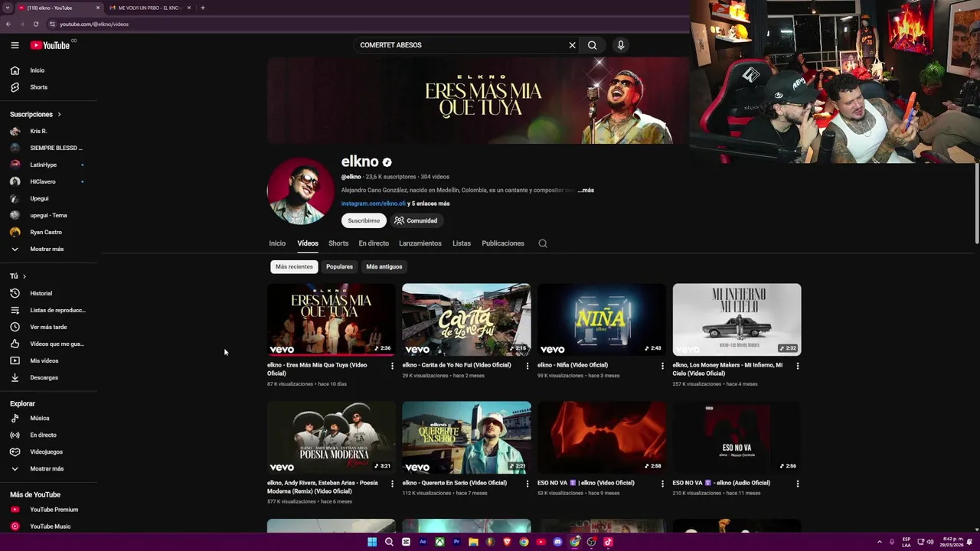Image resolution: width=980 pixels, height=551 pixels.
Task: Click the magnifier search button
Action: click(593, 45)
